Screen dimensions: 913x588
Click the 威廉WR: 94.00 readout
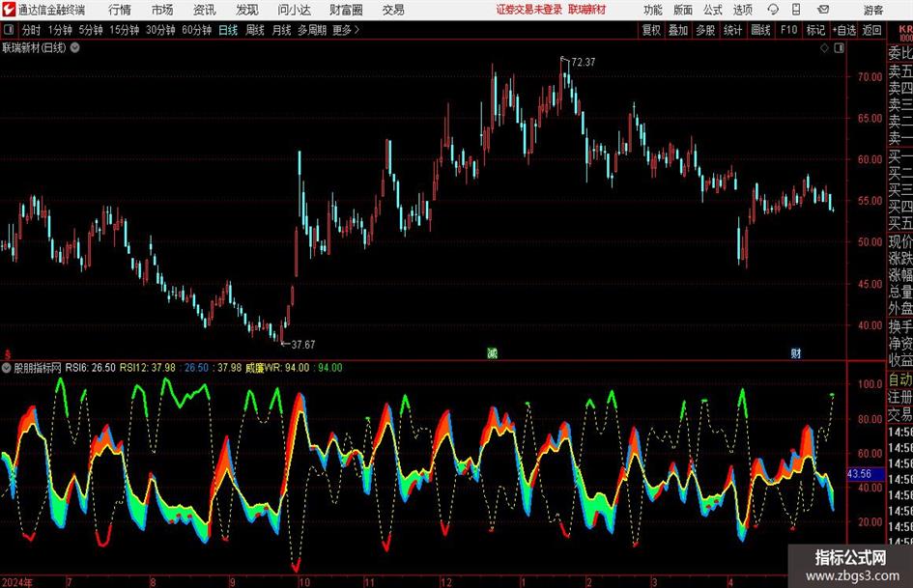click(x=277, y=368)
